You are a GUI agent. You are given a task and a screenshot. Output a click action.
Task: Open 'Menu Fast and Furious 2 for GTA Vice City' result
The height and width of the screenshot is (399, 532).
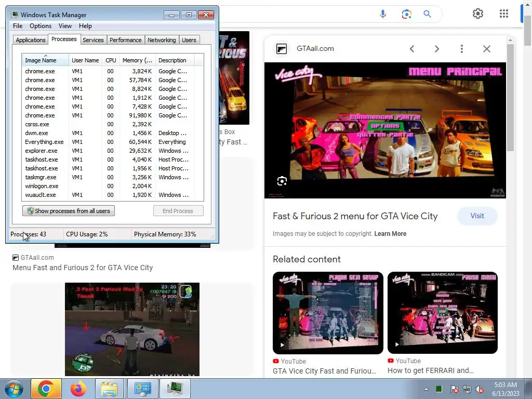coord(83,268)
